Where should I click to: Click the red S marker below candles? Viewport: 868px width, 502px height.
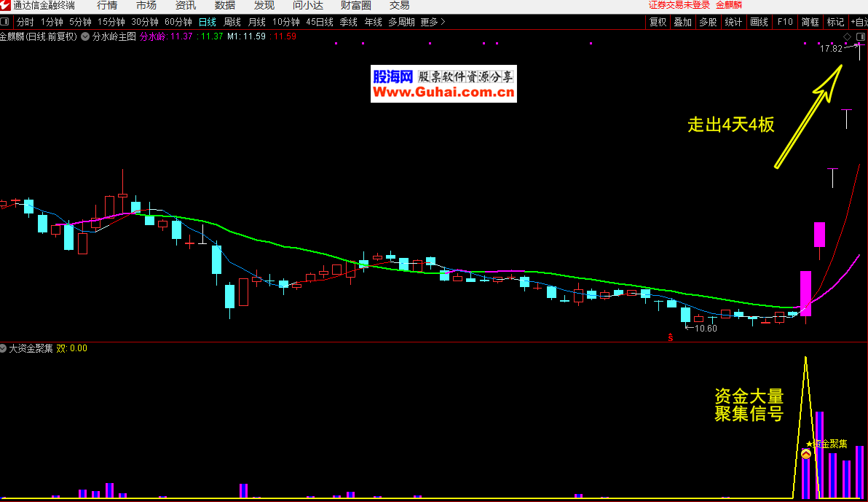click(x=670, y=337)
